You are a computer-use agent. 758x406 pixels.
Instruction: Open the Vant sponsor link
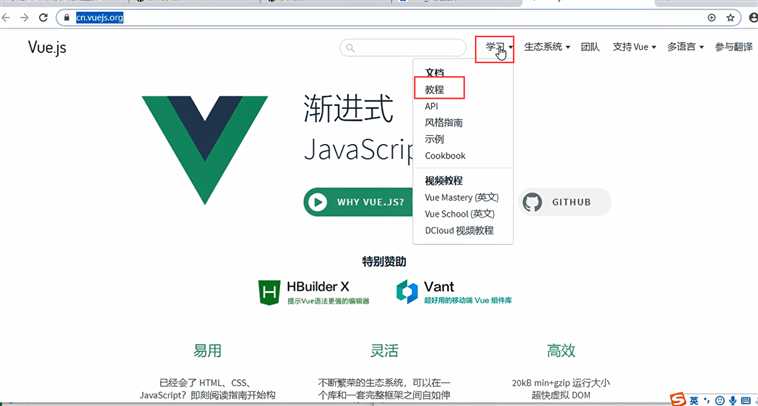click(x=454, y=292)
